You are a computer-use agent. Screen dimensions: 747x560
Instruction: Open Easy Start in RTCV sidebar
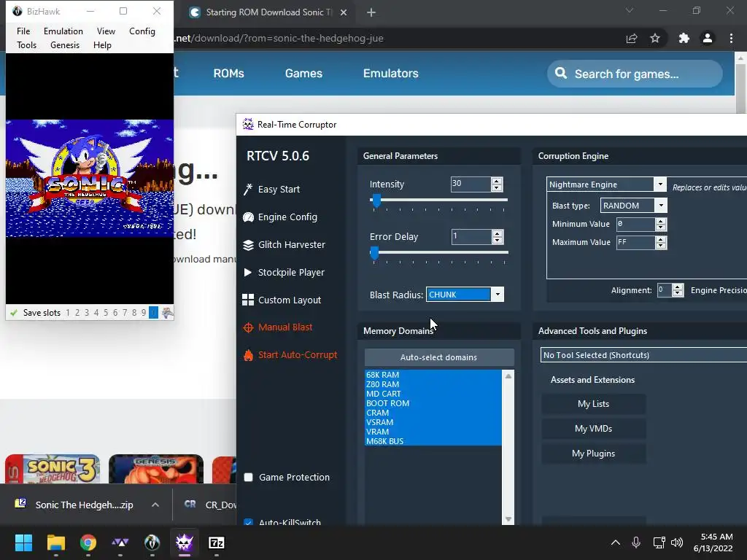(272, 189)
